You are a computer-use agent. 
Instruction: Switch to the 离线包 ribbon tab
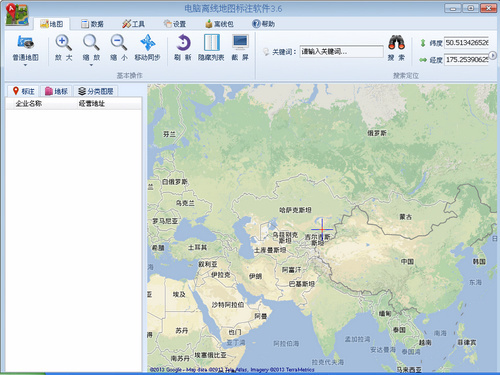[x=219, y=24]
